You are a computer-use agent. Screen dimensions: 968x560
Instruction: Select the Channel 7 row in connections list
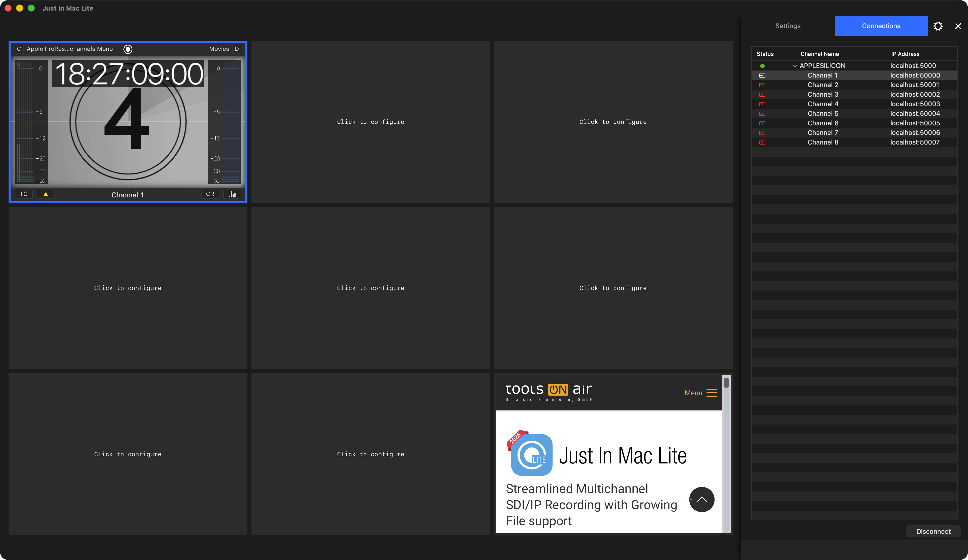854,133
